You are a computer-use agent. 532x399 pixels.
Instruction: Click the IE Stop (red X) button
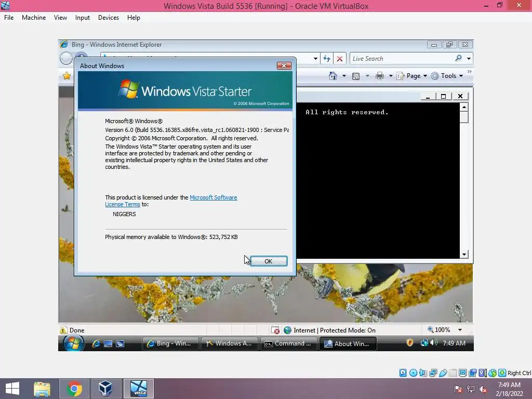[340, 58]
